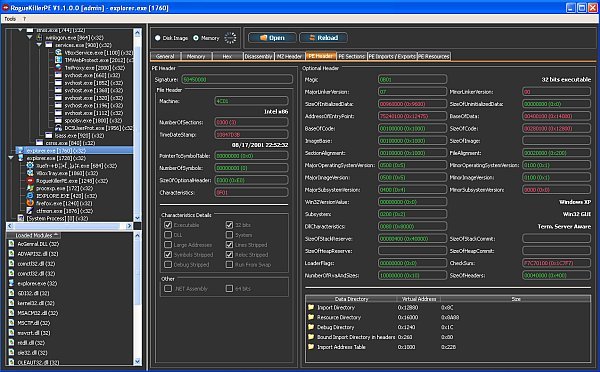Viewport: 600px width, 372px height.
Task: Click the spoolsv.exe process icon
Action: (x=58, y=120)
